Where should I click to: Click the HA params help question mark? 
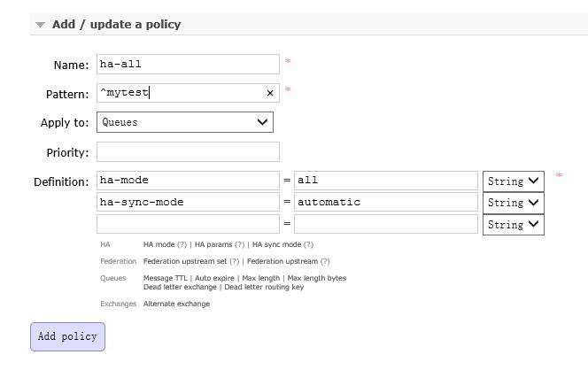240,245
